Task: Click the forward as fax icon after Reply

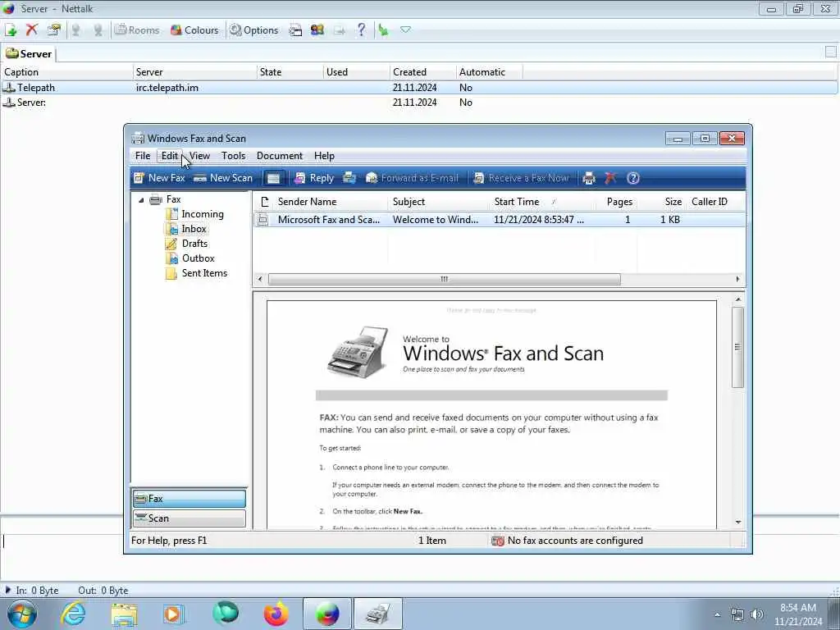Action: (349, 178)
